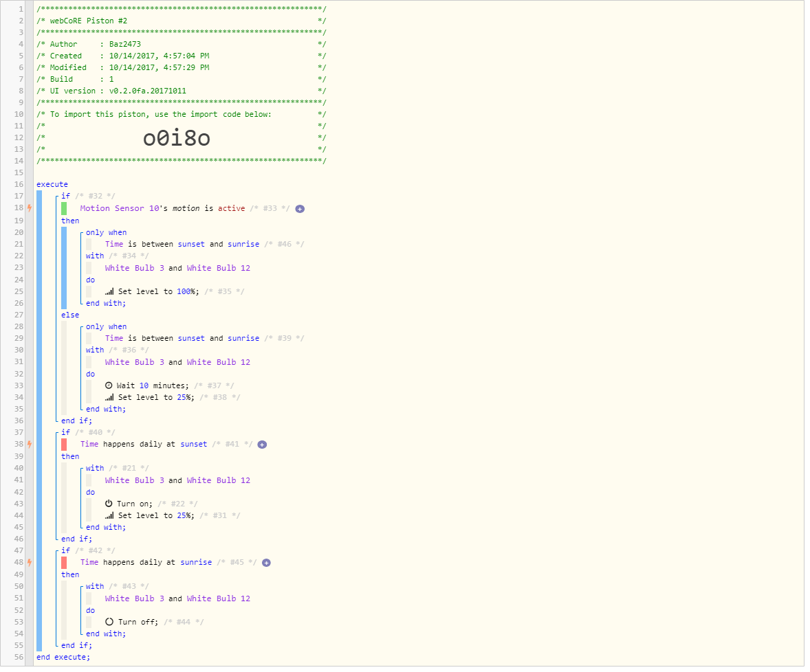Click 'sunrise' in the line 29 condition
This screenshot has width=810, height=672.
click(x=245, y=340)
